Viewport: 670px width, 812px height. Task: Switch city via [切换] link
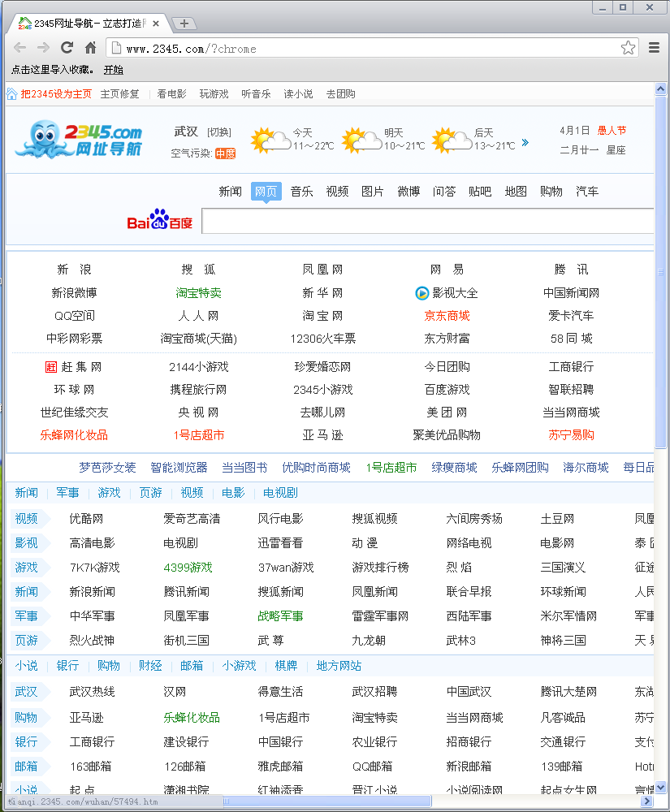coord(219,132)
